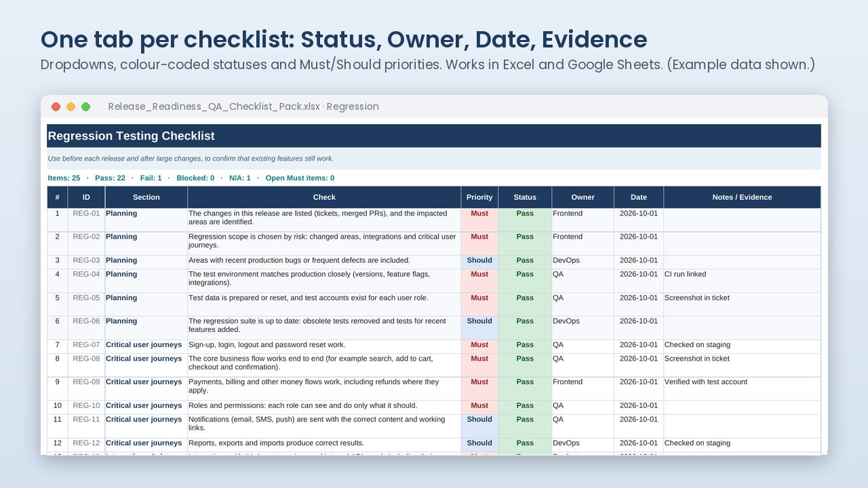The image size is (868, 488).
Task: Click the 'Pass: 22' summary counter
Action: pos(110,178)
